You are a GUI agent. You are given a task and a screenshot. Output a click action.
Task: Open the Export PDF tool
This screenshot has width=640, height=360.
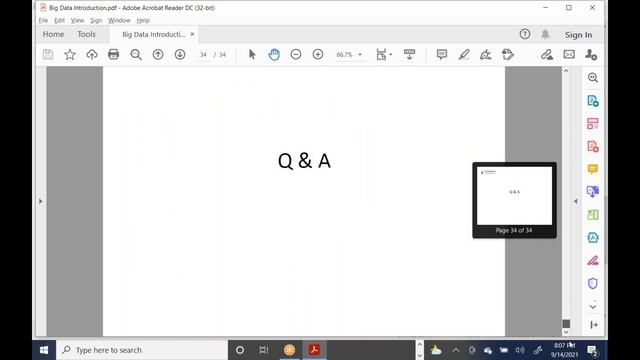pyautogui.click(x=593, y=100)
